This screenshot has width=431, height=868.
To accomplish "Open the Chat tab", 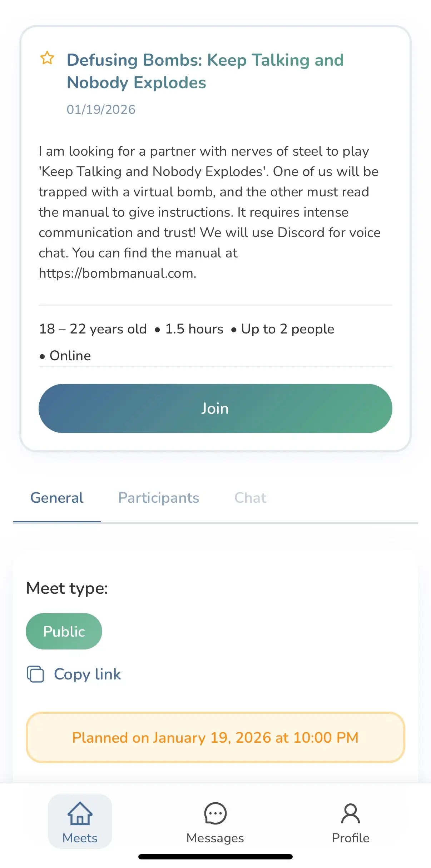I will point(250,498).
